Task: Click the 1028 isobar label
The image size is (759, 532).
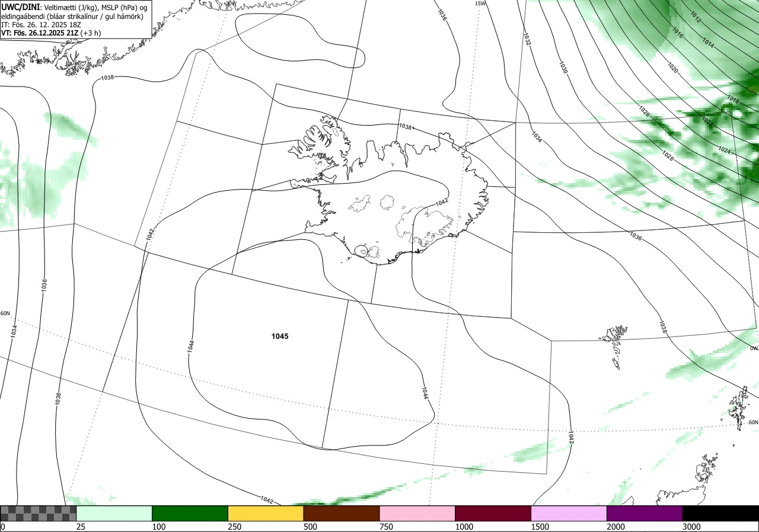Action: click(667, 156)
